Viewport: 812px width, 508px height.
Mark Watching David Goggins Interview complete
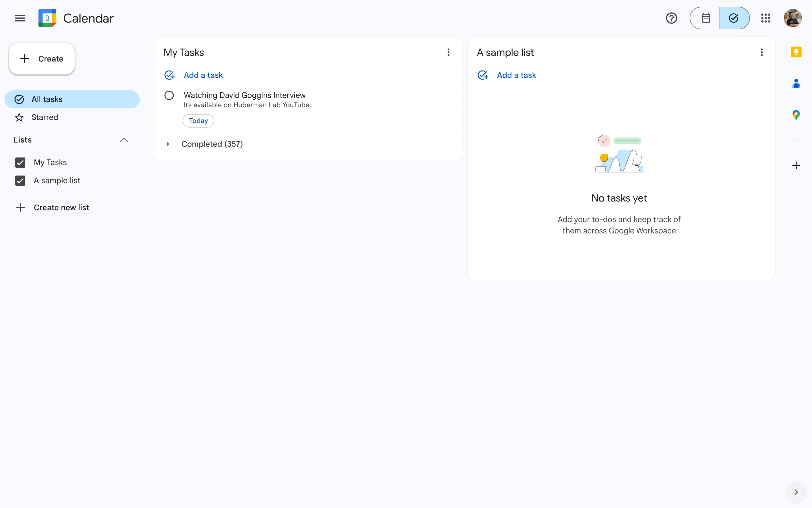point(169,95)
